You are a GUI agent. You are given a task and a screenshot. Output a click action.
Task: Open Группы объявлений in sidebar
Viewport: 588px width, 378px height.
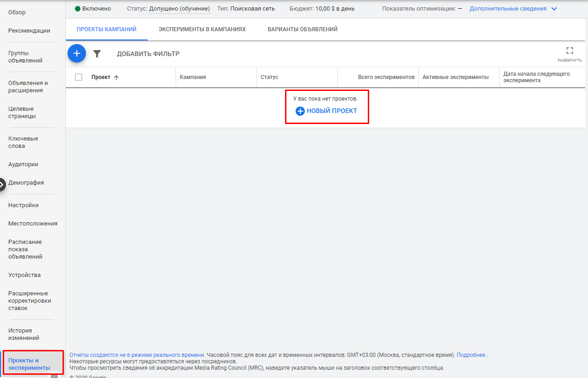click(x=25, y=57)
